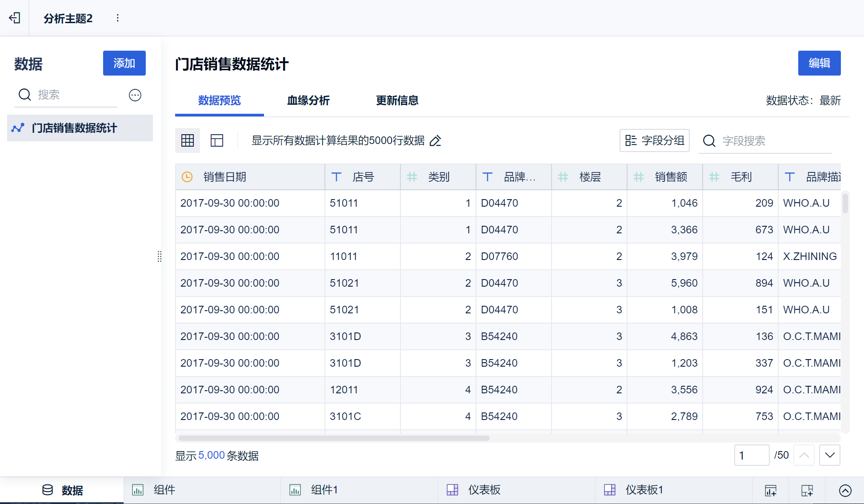Switch to grid table view icon
The height and width of the screenshot is (504, 864).
pos(188,140)
